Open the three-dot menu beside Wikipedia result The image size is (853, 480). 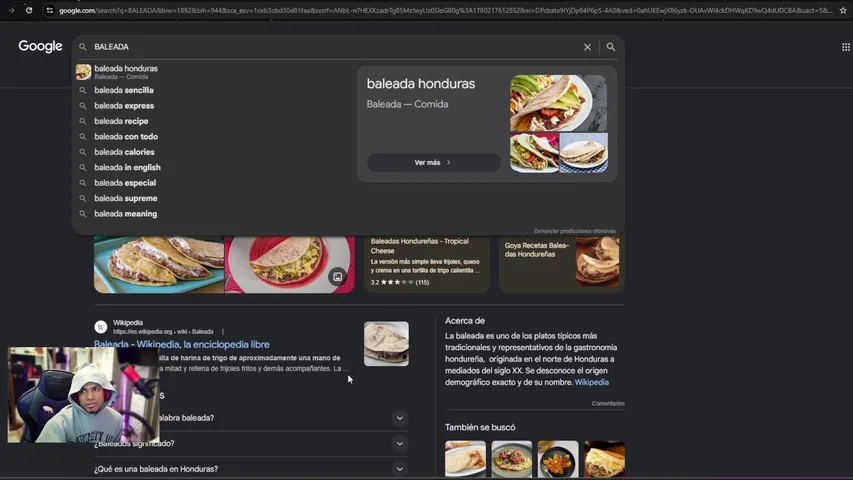[x=223, y=331]
